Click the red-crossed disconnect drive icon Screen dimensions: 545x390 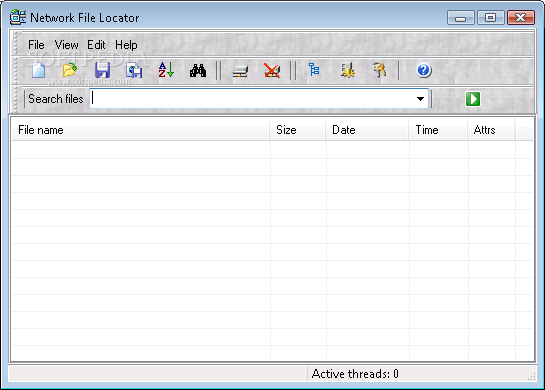click(x=272, y=71)
